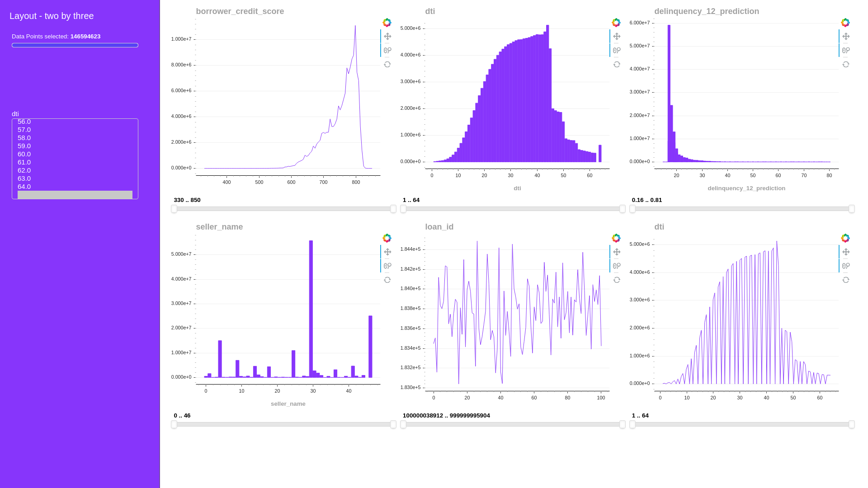The width and height of the screenshot is (868, 488).
Task: Open Bokeh logo on seller_name chart
Action: (x=387, y=238)
